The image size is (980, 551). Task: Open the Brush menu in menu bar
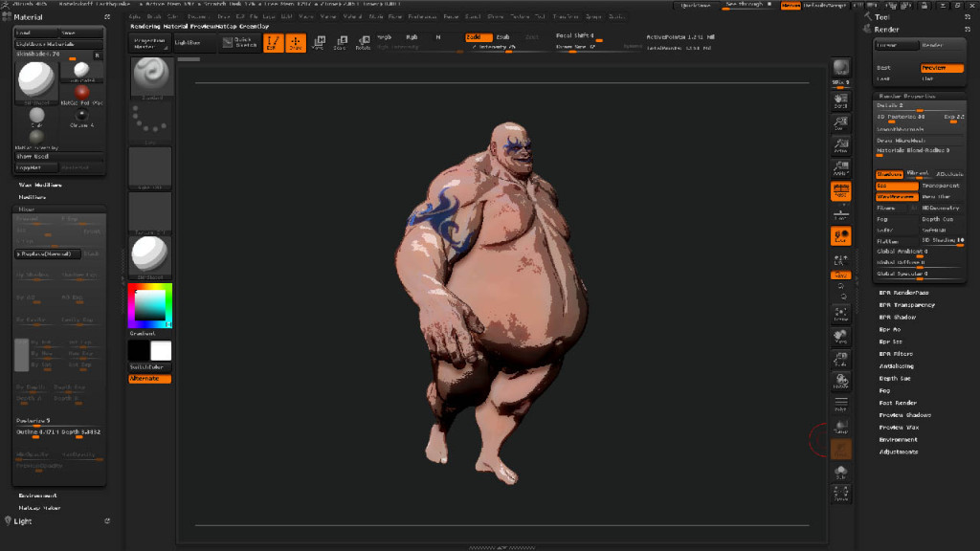154,17
